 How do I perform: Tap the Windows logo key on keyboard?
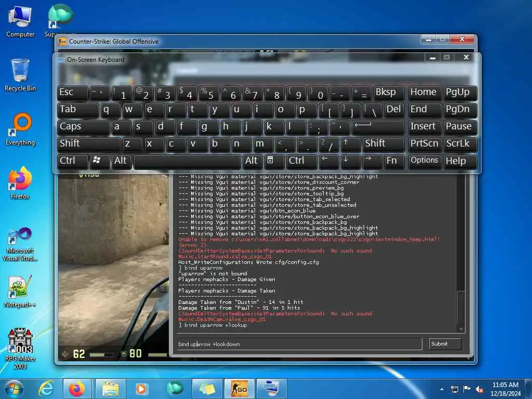pyautogui.click(x=99, y=161)
